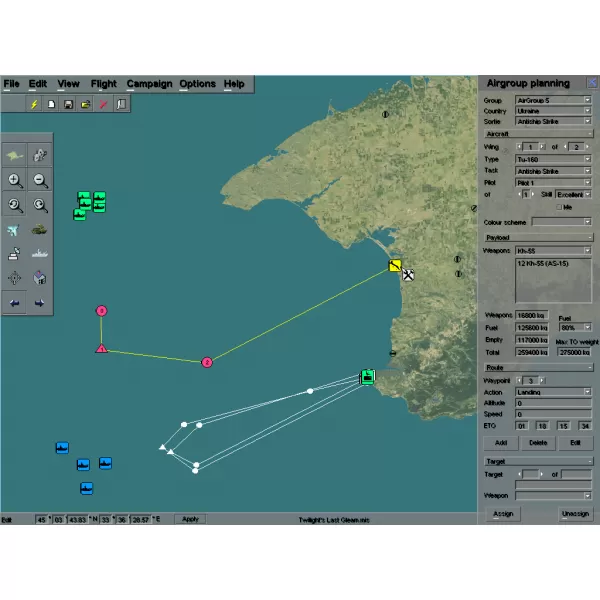Click the Add waypoint button
The height and width of the screenshot is (600, 600).
(499, 442)
